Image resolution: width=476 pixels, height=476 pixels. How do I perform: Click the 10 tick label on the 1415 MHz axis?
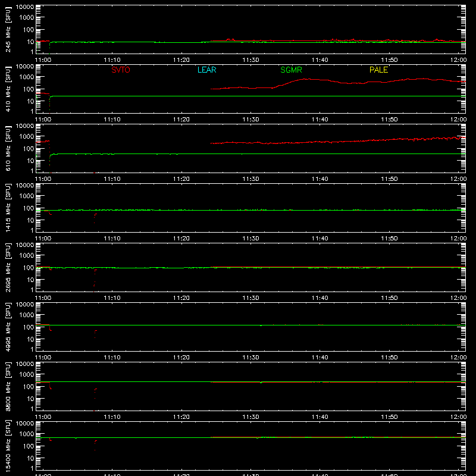(30, 220)
